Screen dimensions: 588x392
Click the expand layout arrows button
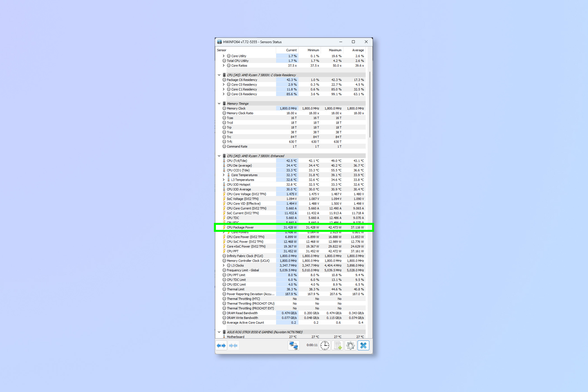tap(221, 346)
